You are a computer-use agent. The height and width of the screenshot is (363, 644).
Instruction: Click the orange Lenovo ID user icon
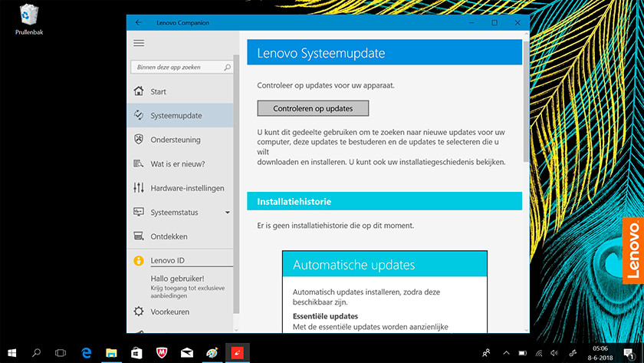point(139,260)
